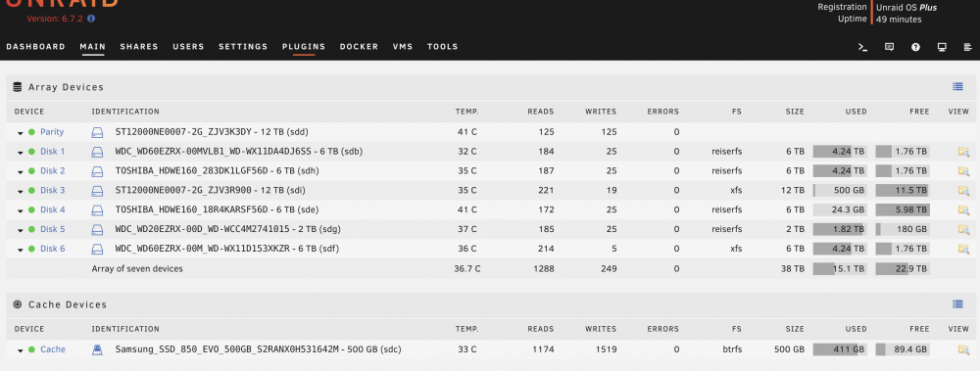Screen dimensions: 980x371
Task: Expand the Disk 6 device arrow
Action: point(20,250)
